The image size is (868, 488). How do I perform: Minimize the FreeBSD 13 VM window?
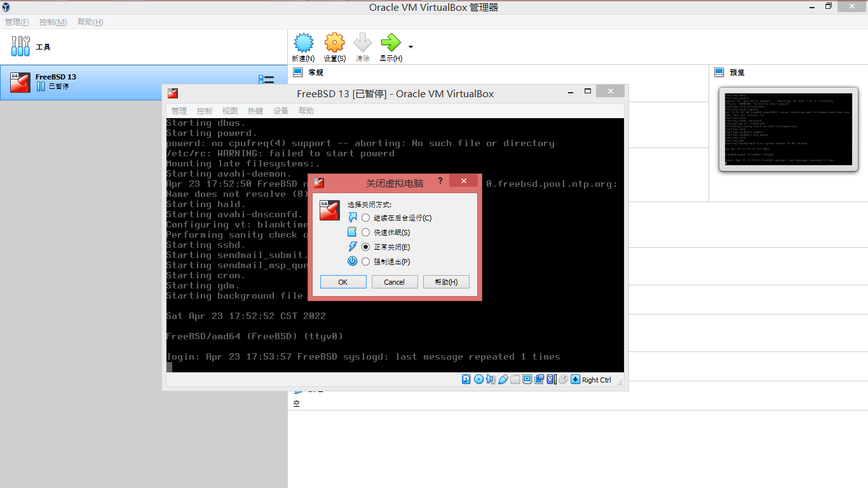click(572, 91)
